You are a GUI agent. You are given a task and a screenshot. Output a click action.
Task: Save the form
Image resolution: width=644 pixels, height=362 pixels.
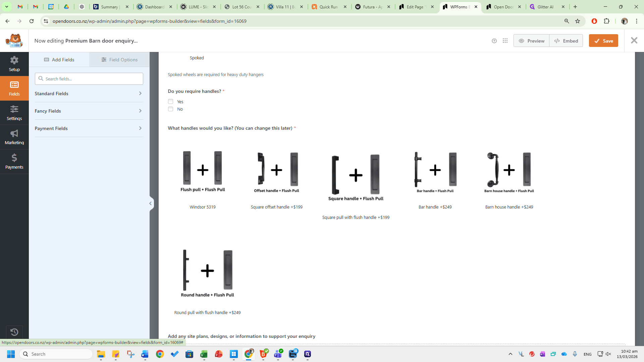coord(603,41)
